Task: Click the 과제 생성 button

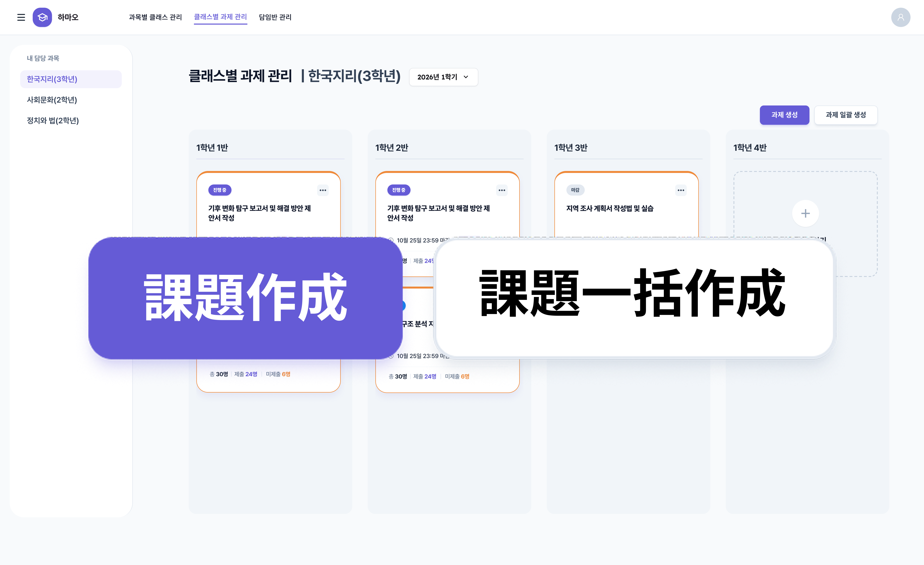Action: (x=784, y=115)
